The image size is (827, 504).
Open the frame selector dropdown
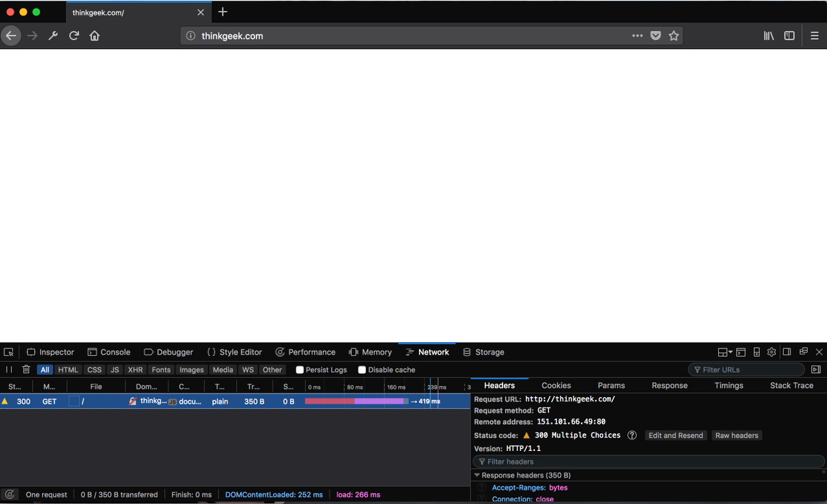click(x=725, y=352)
